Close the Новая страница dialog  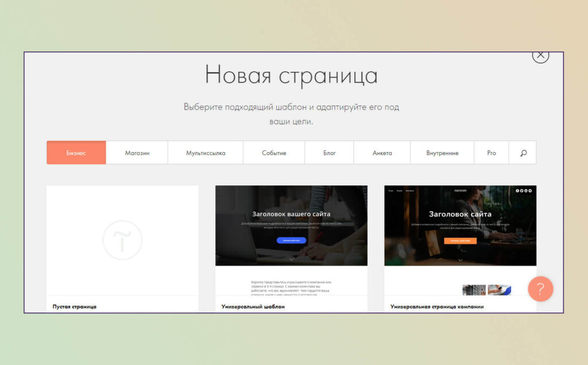pos(540,56)
